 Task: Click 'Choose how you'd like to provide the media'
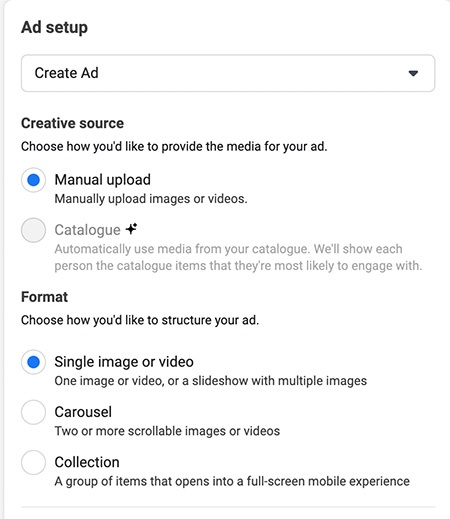[174, 147]
